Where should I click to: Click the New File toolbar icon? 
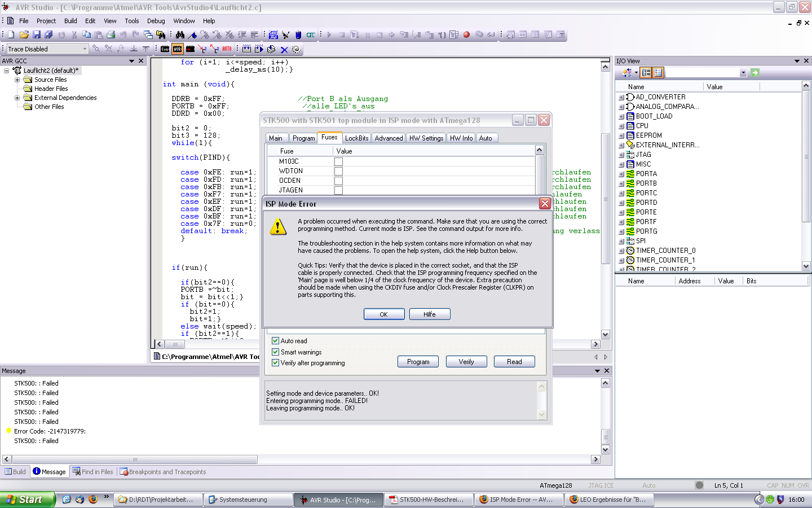11,34
